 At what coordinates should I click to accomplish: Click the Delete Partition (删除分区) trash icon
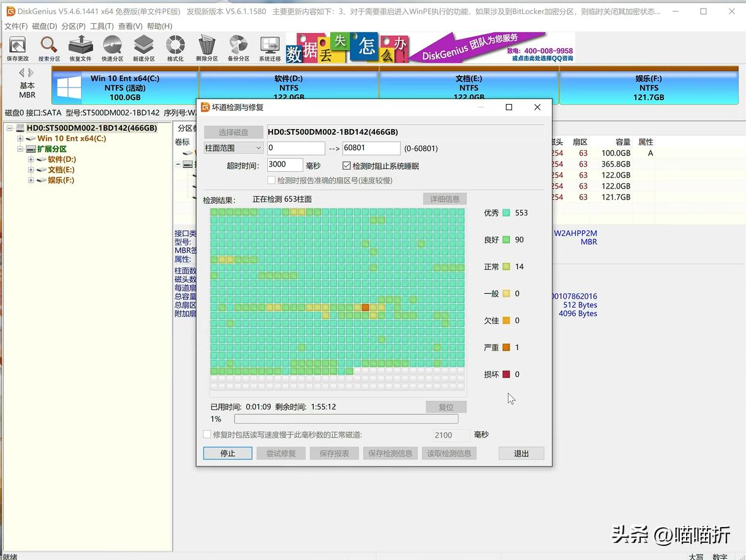point(207,48)
